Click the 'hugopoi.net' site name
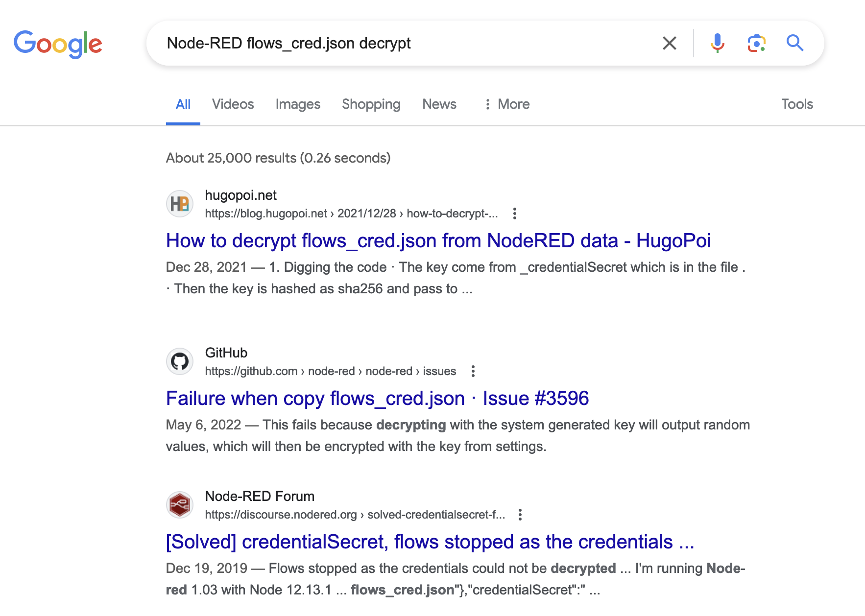 click(240, 195)
